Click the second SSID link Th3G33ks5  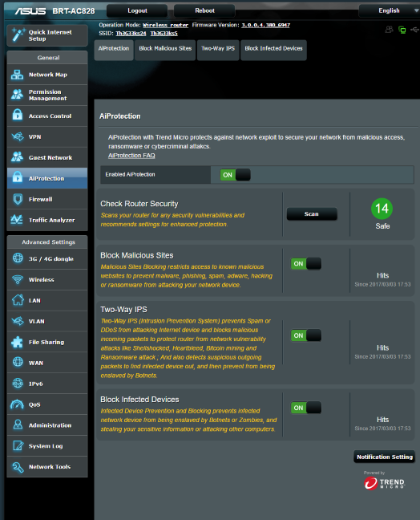(x=164, y=33)
